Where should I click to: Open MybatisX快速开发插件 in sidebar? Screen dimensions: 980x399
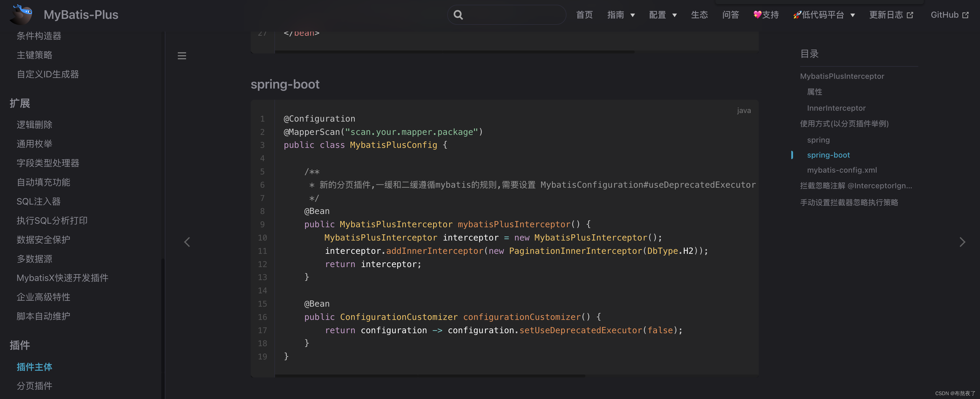point(62,278)
